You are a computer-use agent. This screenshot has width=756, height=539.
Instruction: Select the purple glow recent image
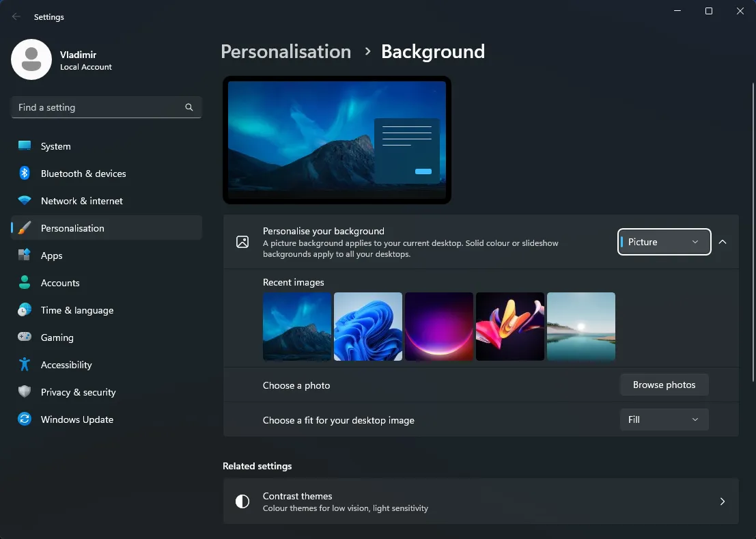438,327
